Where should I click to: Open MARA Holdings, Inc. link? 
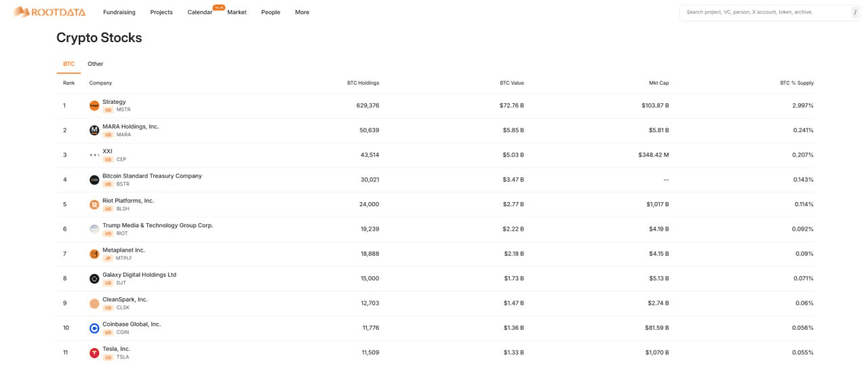click(131, 126)
